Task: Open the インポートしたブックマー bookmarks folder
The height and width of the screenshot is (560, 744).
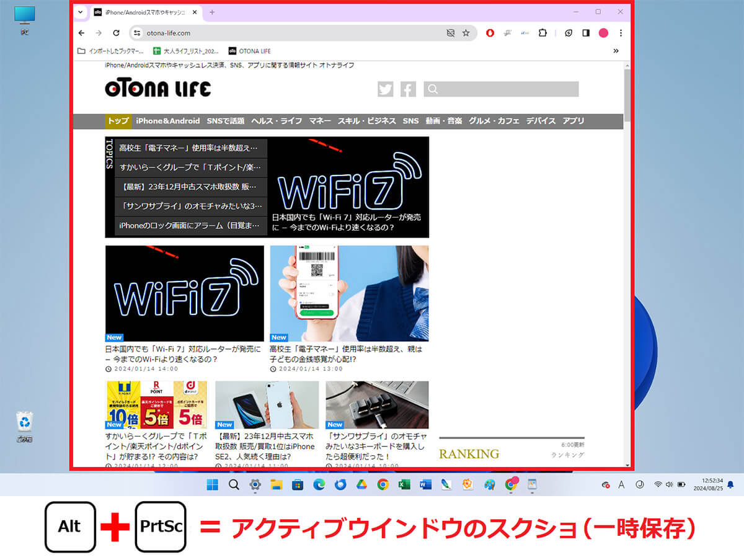Action: [x=110, y=51]
